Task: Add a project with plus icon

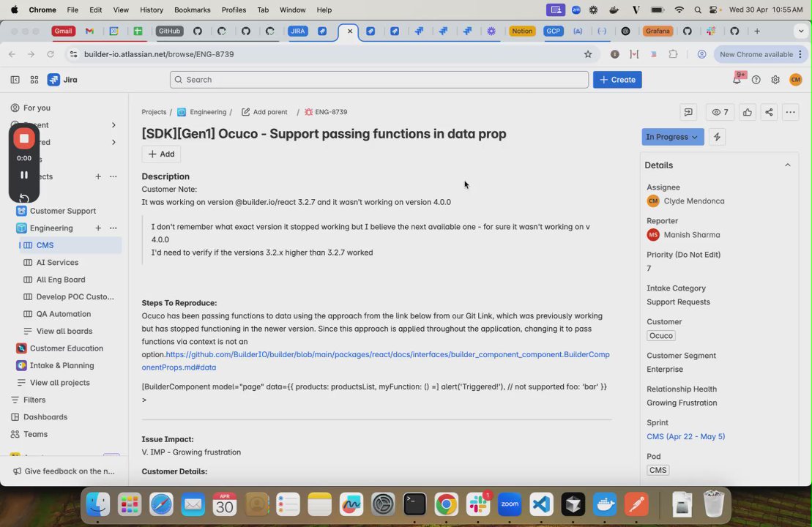Action: (x=98, y=176)
